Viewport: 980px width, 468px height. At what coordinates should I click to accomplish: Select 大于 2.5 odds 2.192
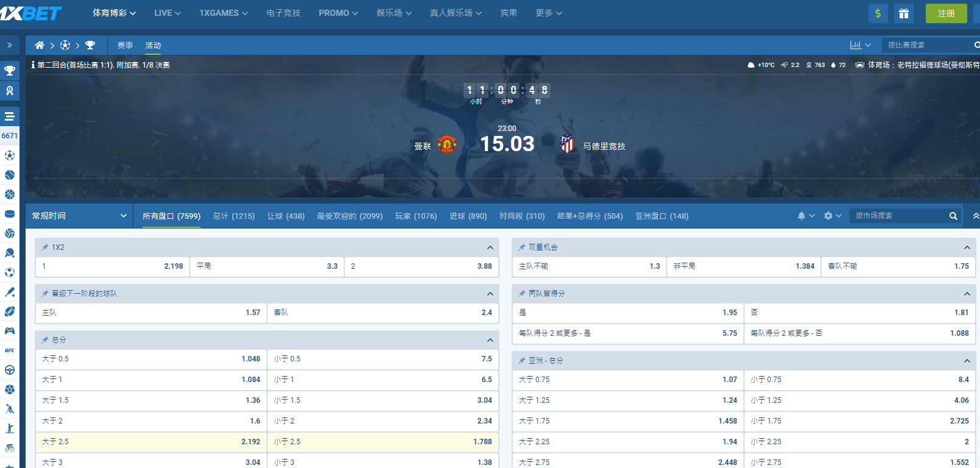point(151,442)
